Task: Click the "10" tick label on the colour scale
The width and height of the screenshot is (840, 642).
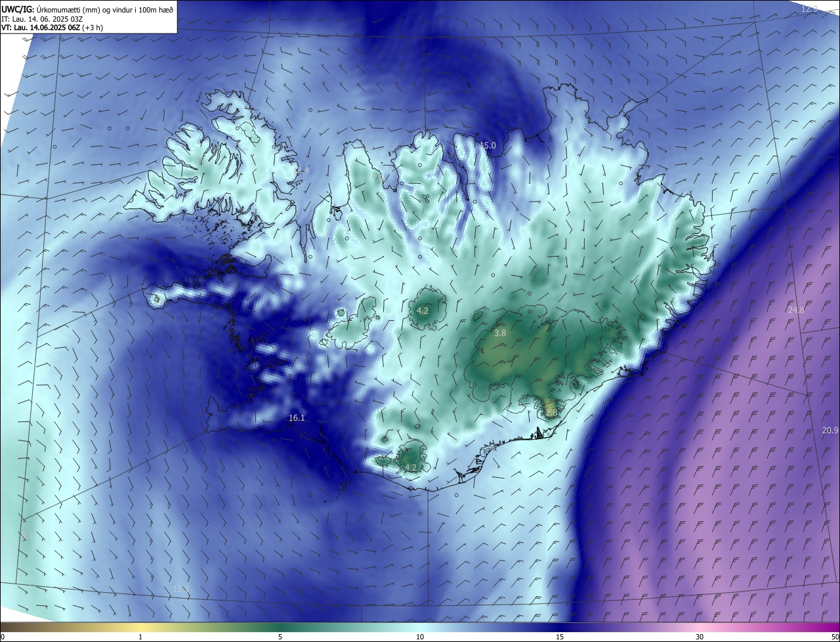Action: point(420,637)
